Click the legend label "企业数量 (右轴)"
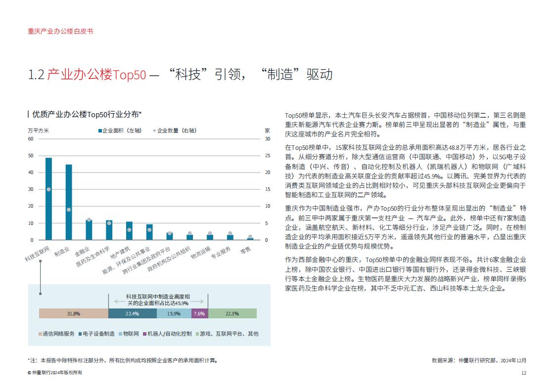This screenshot has width=555, height=392. tap(177, 131)
